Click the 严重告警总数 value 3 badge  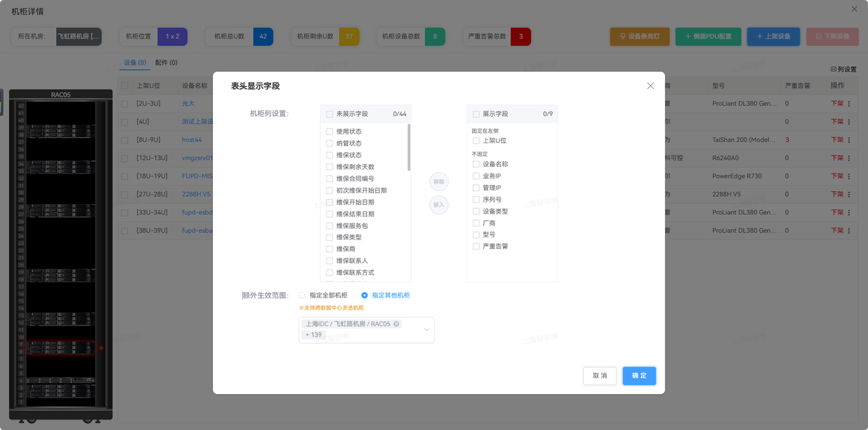521,37
